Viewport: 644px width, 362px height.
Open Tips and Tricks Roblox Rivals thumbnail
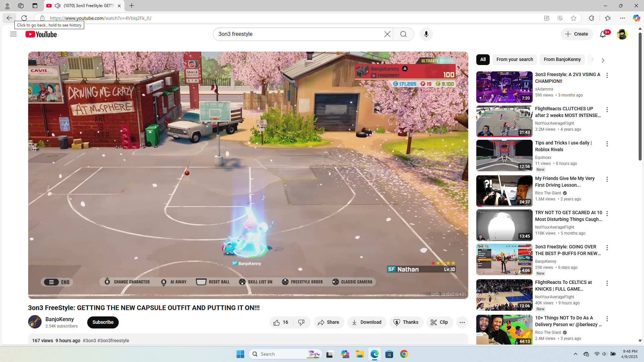pyautogui.click(x=504, y=156)
